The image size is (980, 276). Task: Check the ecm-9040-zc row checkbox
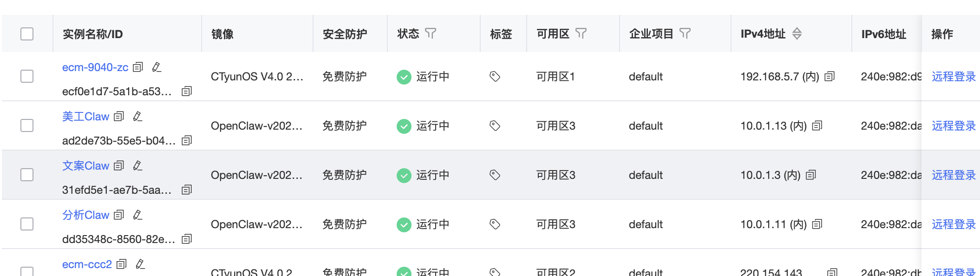point(27,76)
